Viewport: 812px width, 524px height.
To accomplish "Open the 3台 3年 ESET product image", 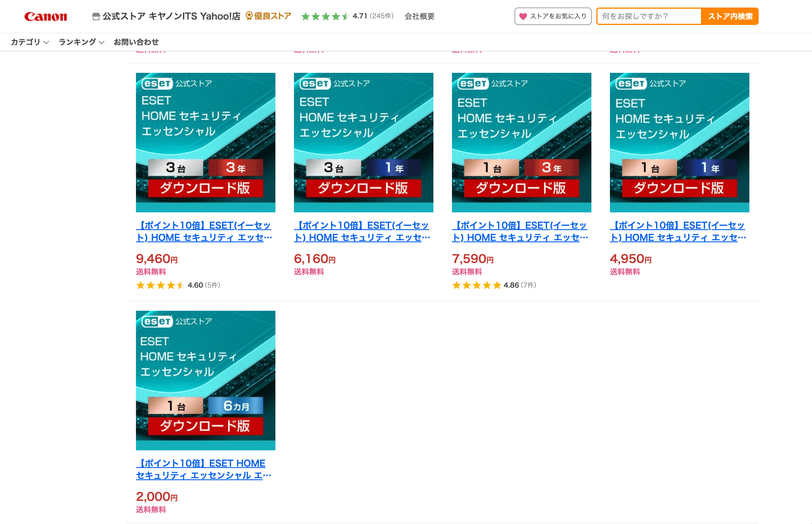I will point(206,142).
